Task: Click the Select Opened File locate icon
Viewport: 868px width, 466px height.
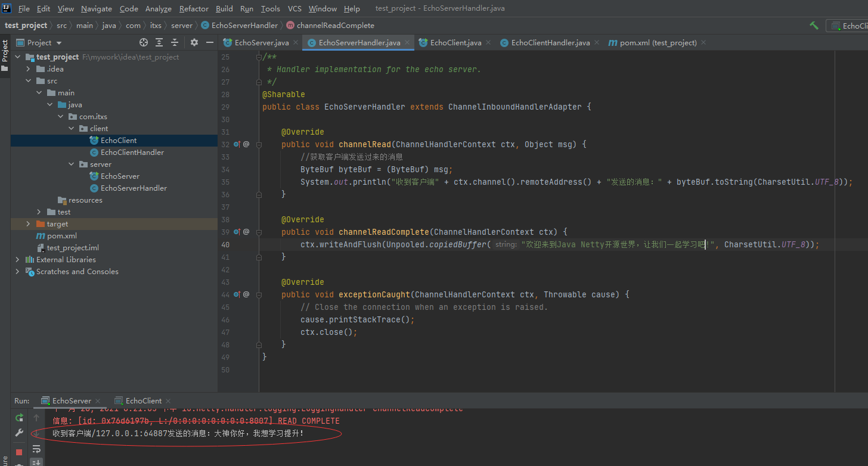Action: click(144, 42)
